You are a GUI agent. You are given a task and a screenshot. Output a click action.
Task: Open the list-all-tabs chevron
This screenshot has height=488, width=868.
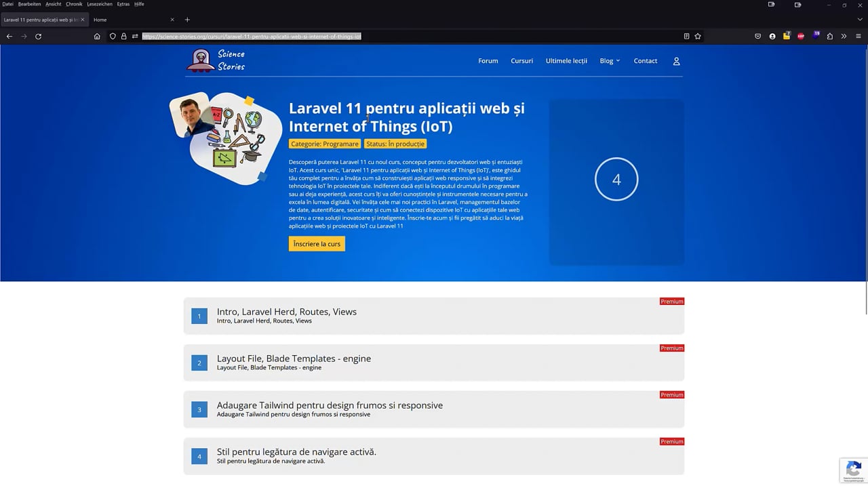(x=861, y=20)
